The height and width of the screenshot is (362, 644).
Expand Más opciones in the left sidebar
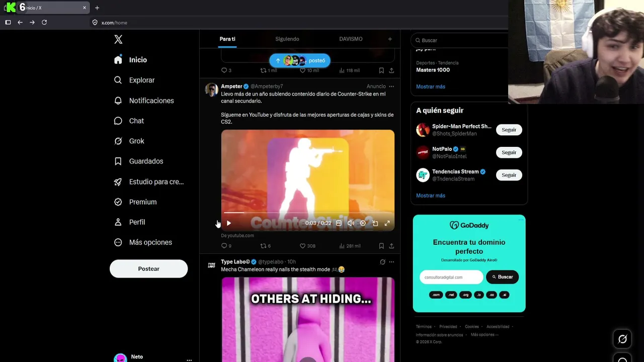point(143,242)
